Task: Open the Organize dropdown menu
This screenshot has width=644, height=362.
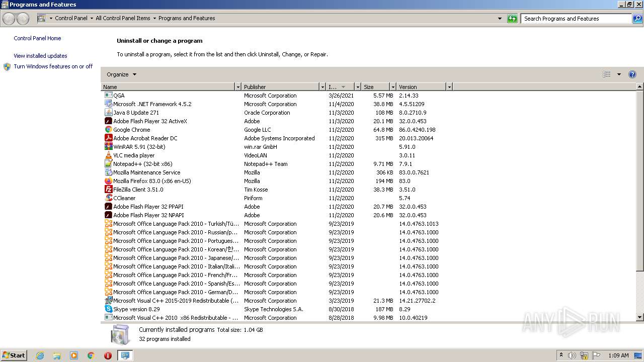Action: point(121,74)
